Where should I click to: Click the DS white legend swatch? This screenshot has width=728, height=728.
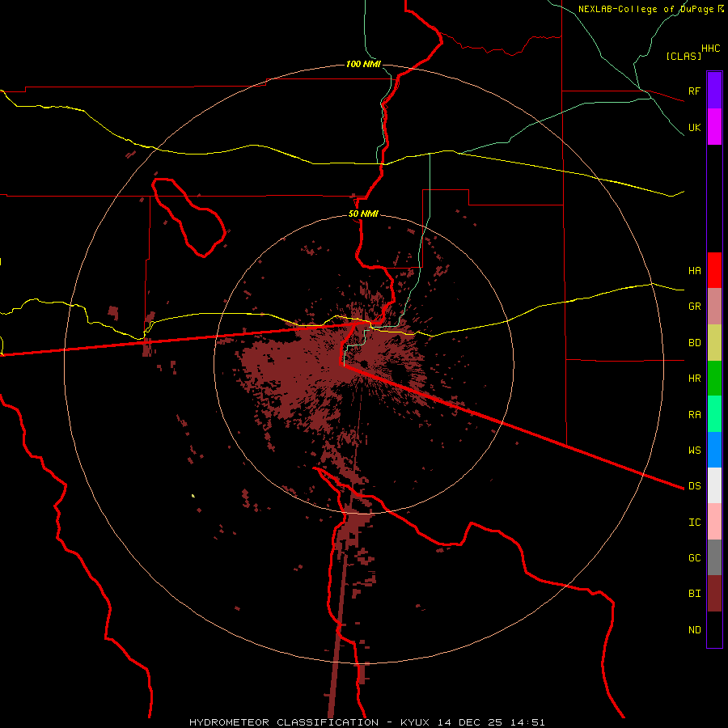714,485
